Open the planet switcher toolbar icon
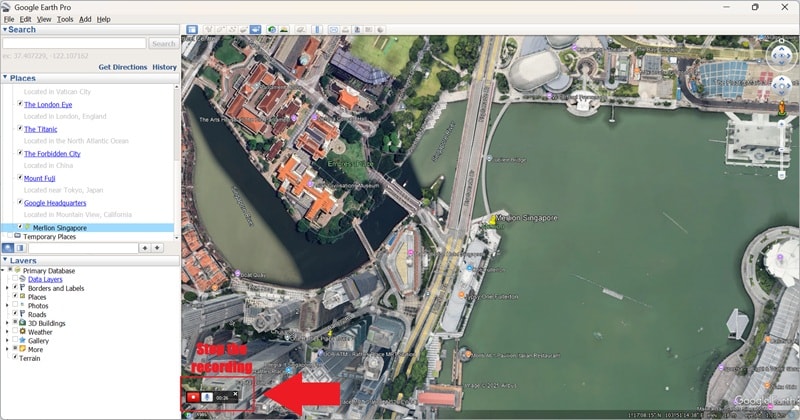 [301, 30]
